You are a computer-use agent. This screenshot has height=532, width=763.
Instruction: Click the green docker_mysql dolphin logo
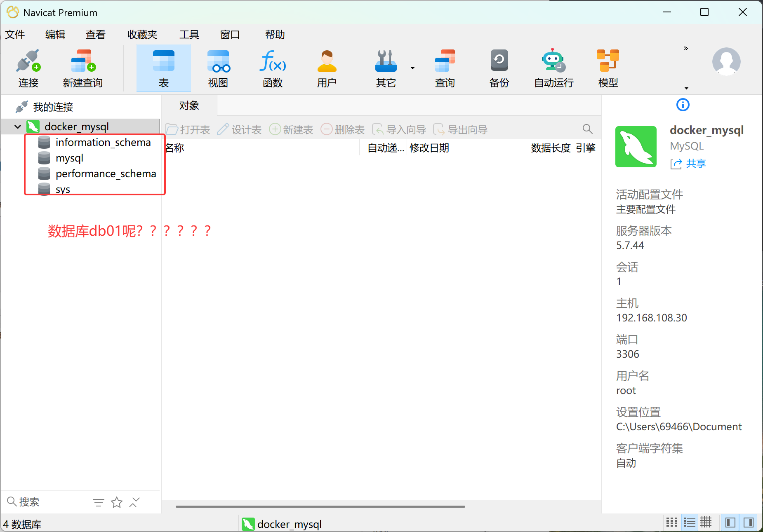(x=636, y=147)
